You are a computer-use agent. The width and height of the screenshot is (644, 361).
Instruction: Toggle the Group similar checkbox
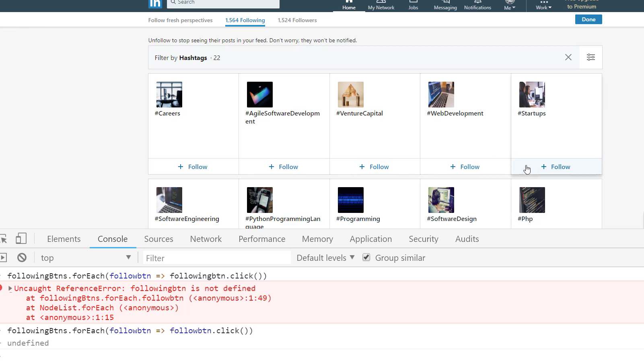366,257
